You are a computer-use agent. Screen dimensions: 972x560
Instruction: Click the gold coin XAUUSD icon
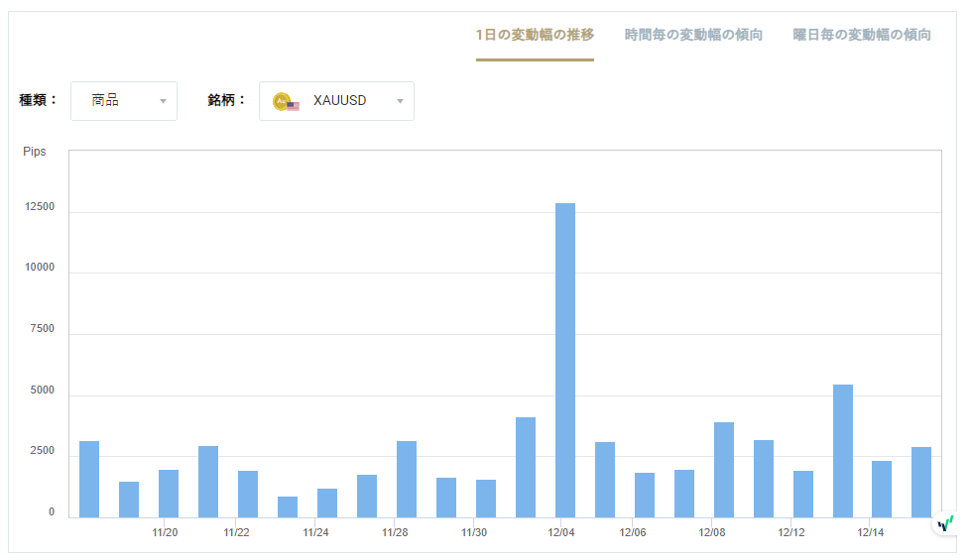286,101
